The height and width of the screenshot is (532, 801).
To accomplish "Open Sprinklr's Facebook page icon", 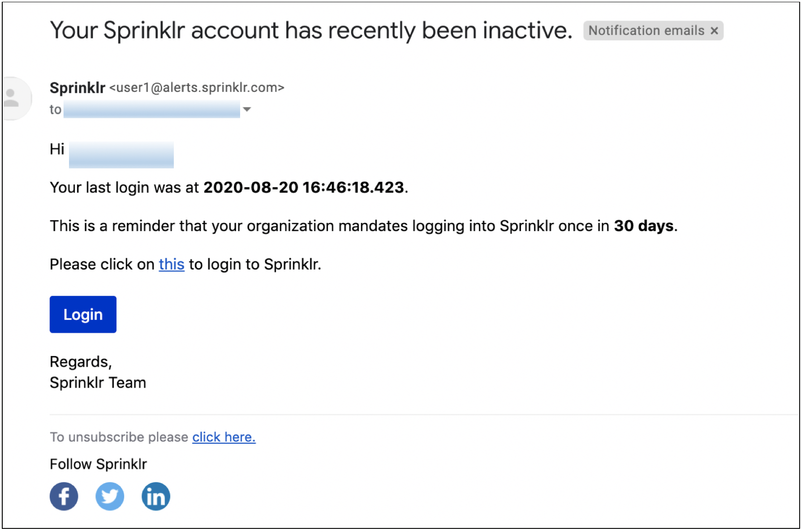I will point(64,496).
